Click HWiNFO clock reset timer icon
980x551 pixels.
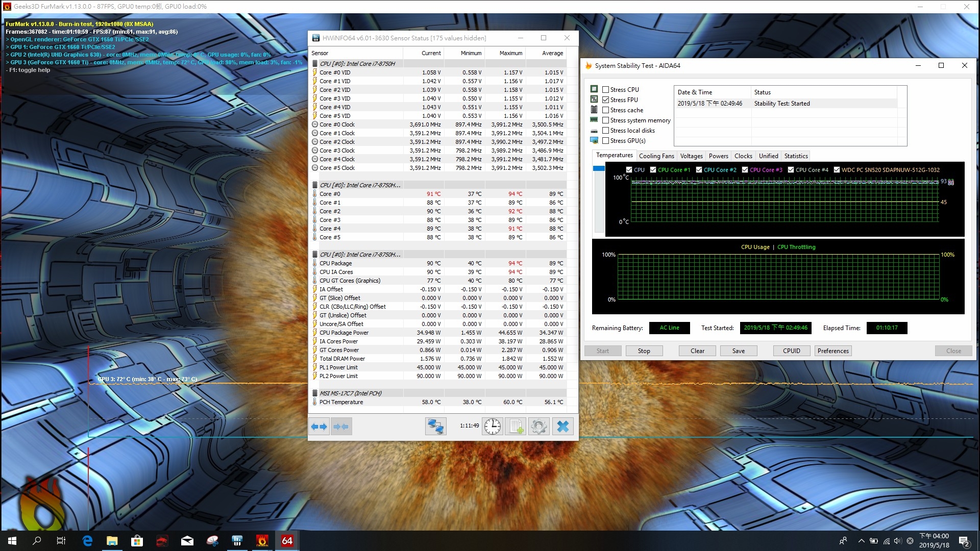(x=493, y=427)
